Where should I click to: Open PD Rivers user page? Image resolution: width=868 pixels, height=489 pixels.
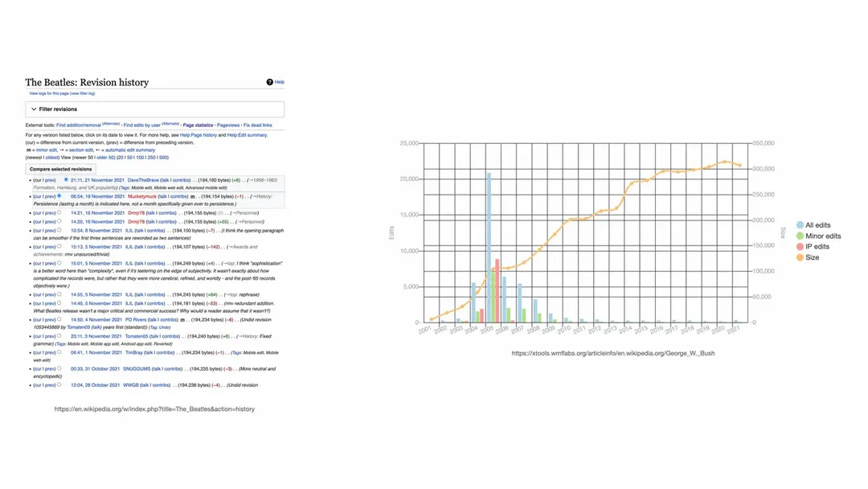pyautogui.click(x=136, y=320)
